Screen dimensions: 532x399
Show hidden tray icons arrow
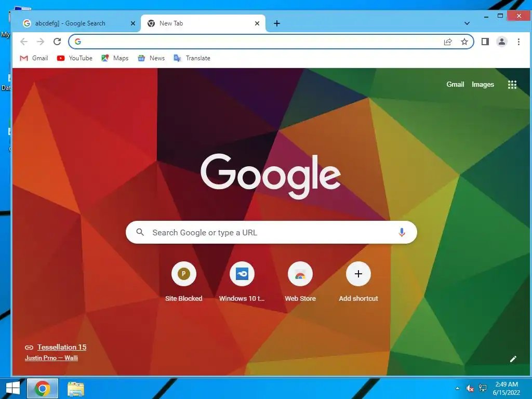tap(457, 388)
